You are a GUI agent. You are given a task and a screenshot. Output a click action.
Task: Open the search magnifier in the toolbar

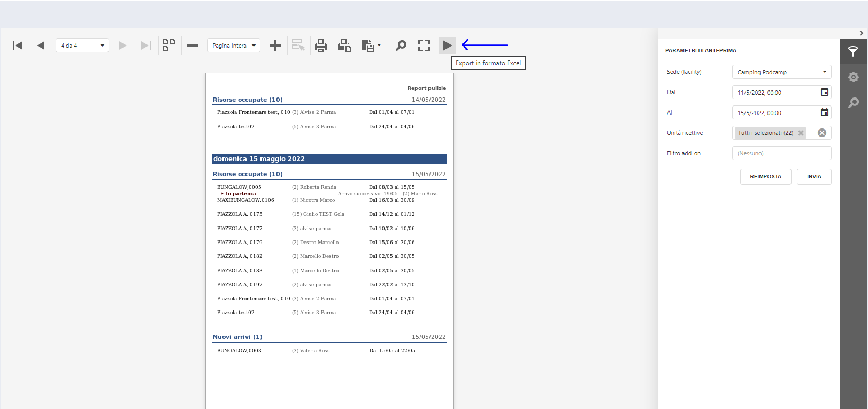pos(401,46)
